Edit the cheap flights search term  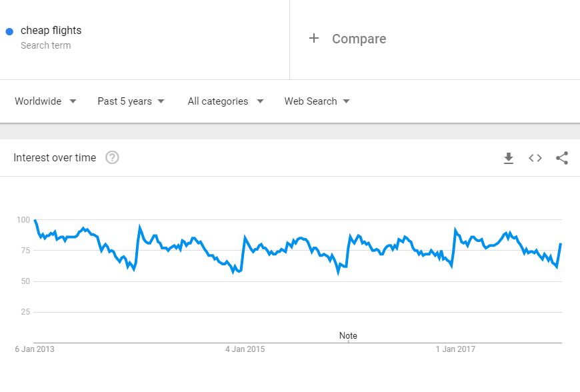[51, 30]
